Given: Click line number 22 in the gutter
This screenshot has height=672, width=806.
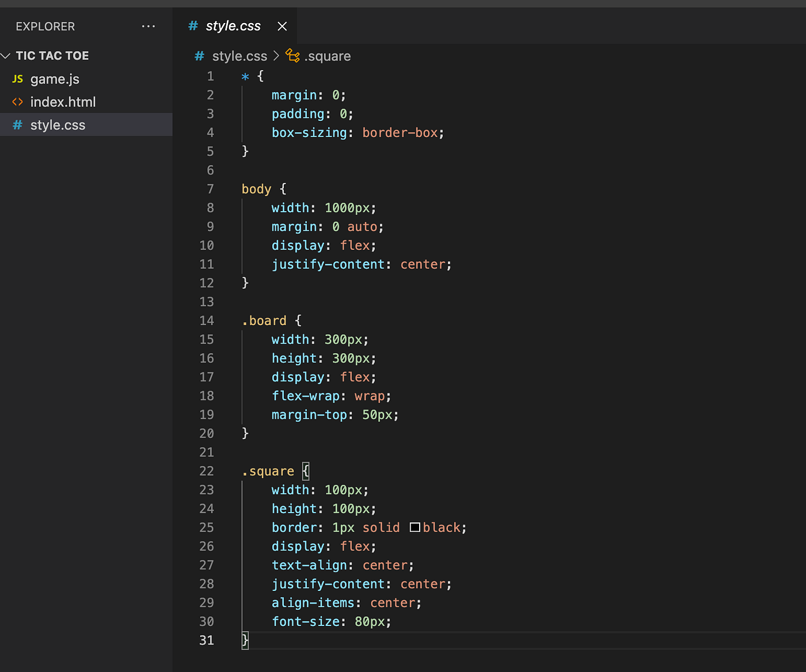Looking at the screenshot, I should point(207,471).
